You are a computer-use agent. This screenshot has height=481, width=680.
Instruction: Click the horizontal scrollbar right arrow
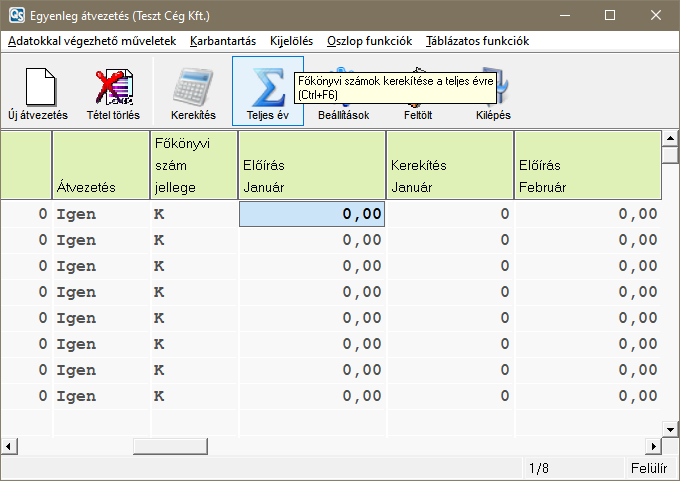point(654,446)
